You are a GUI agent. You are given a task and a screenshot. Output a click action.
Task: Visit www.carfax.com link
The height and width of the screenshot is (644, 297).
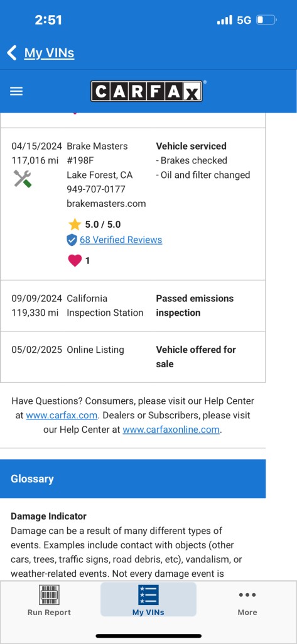pyautogui.click(x=62, y=415)
